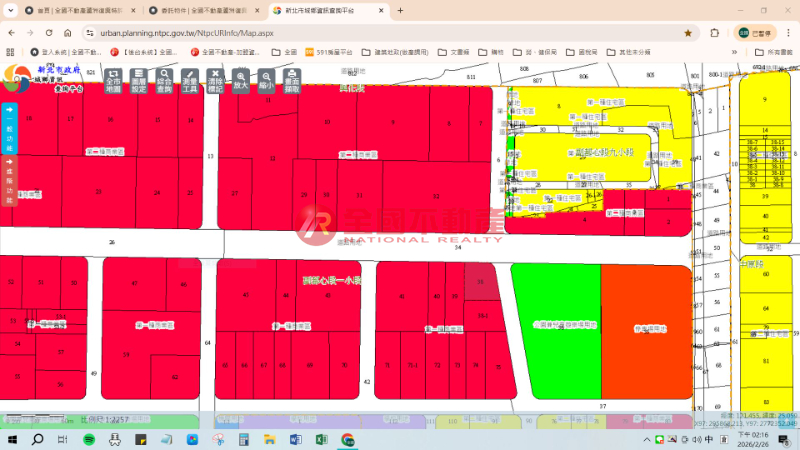Open the 圖層設定 layer settings tool
The width and height of the screenshot is (800, 450).
(139, 81)
